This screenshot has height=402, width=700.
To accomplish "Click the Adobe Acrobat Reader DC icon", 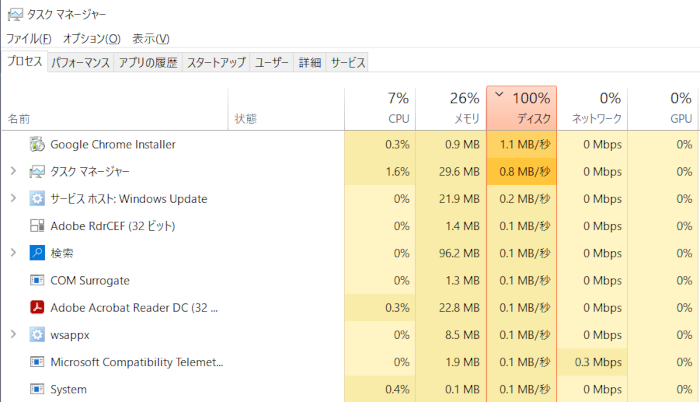I will pyautogui.click(x=37, y=307).
